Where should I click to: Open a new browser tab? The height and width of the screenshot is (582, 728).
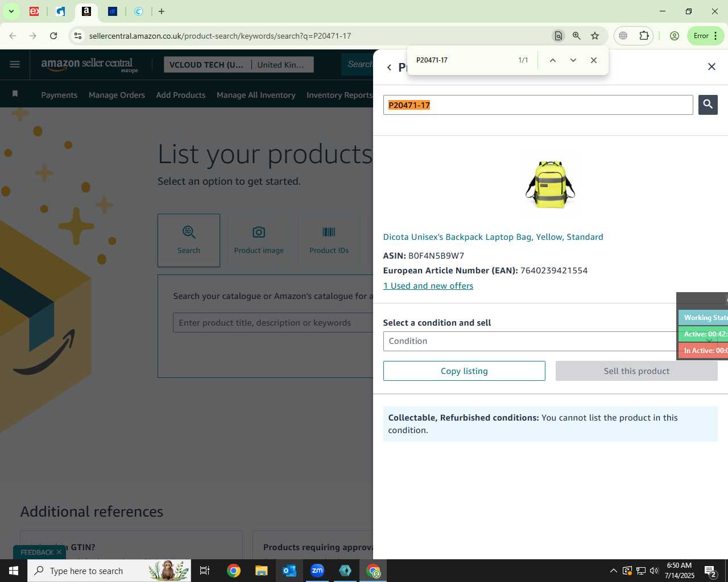point(162,11)
